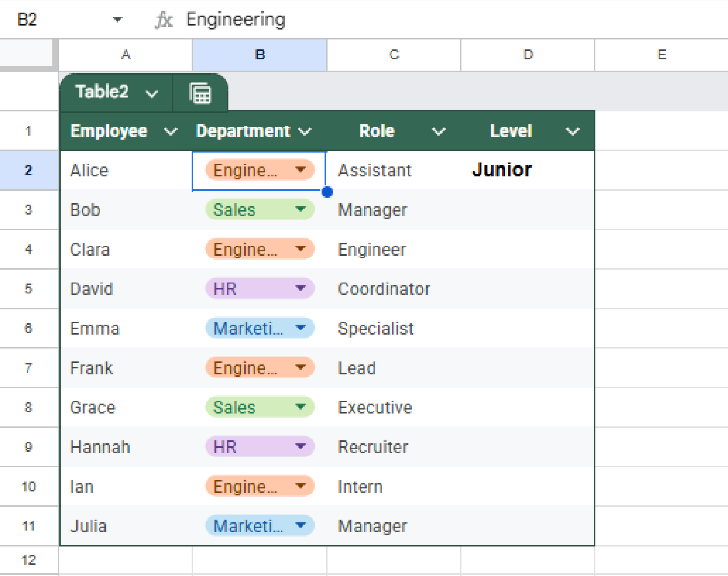
Task: Open the Employee column header dropdown
Action: pyautogui.click(x=171, y=131)
